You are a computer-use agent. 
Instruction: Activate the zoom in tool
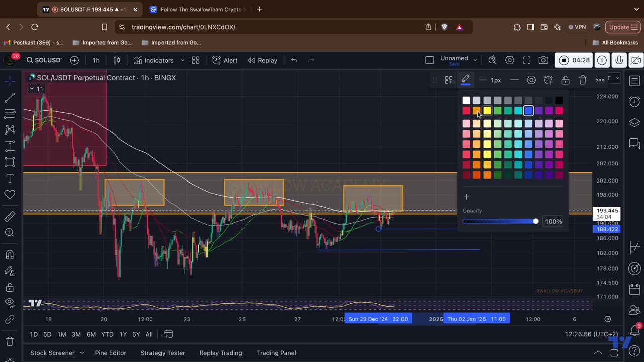[10, 232]
